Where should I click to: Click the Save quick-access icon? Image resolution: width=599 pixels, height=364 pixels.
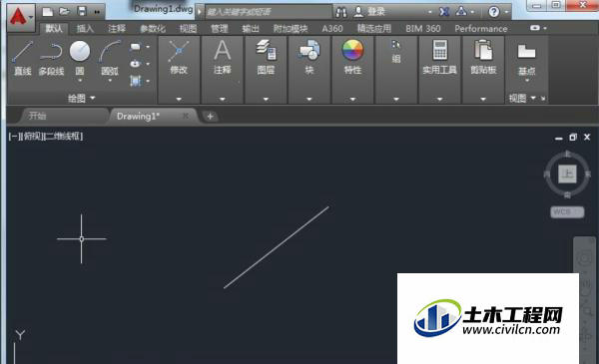[82, 11]
